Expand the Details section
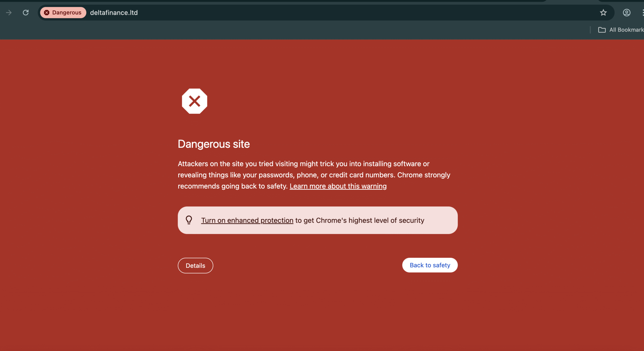Image resolution: width=644 pixels, height=351 pixels. tap(195, 266)
